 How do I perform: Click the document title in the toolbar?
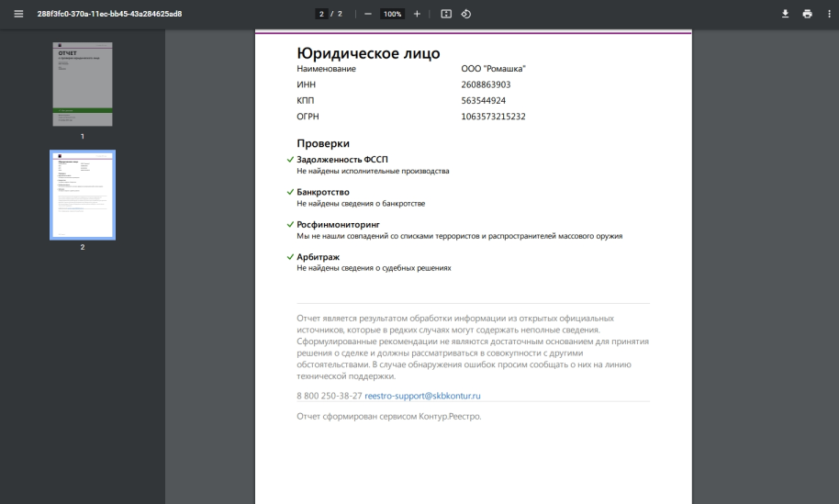coord(109,14)
